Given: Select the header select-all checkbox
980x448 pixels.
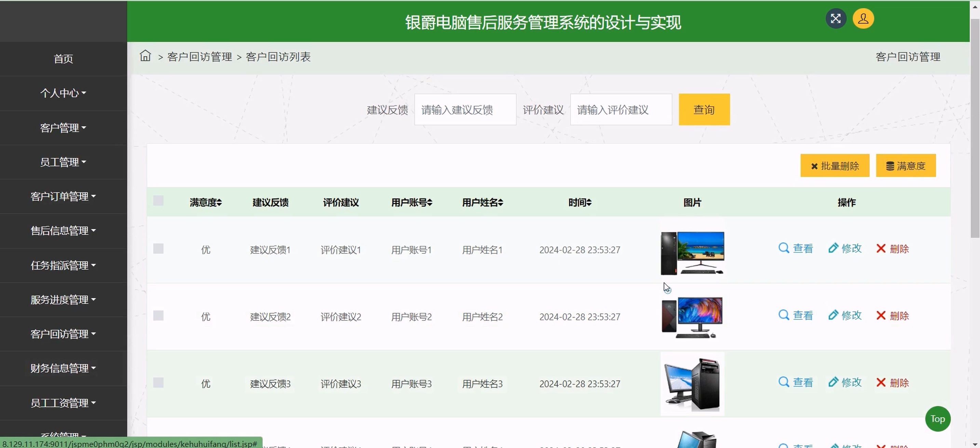Looking at the screenshot, I should click(158, 201).
